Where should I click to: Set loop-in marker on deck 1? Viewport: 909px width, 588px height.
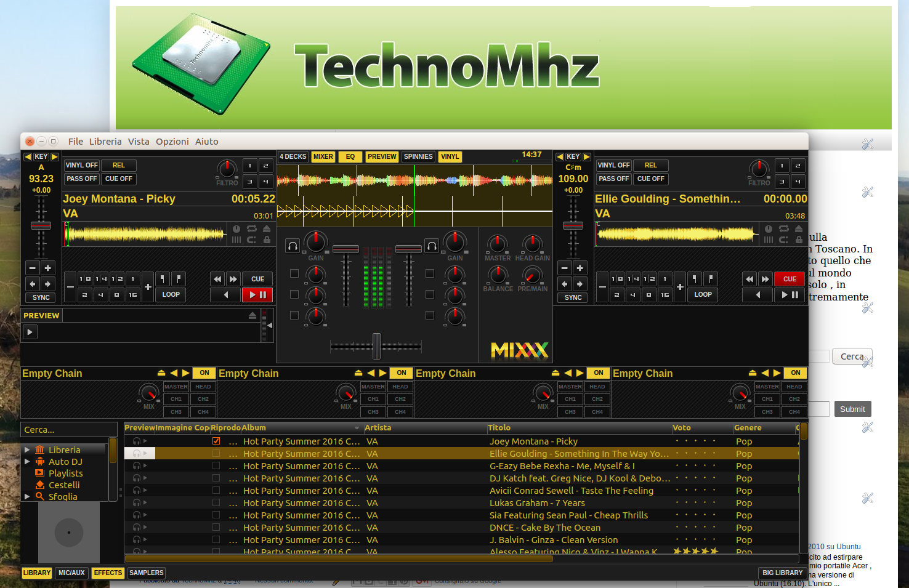coord(163,279)
